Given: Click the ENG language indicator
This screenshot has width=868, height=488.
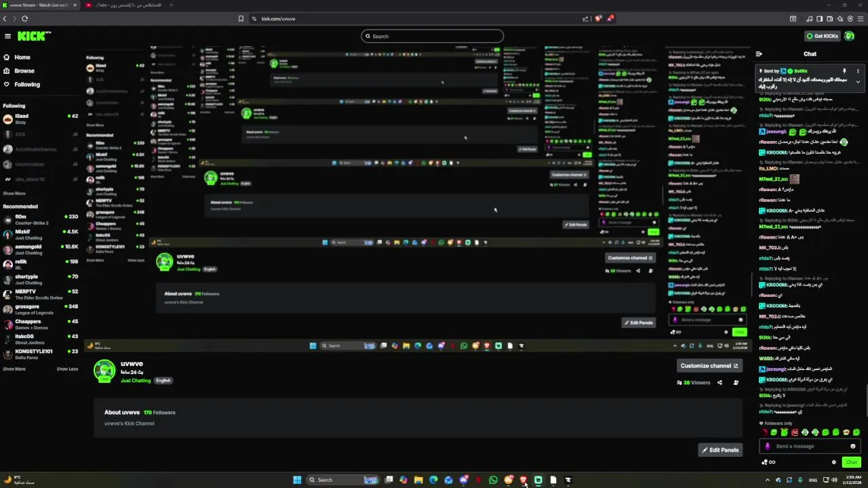Looking at the screenshot, I should click(x=813, y=480).
